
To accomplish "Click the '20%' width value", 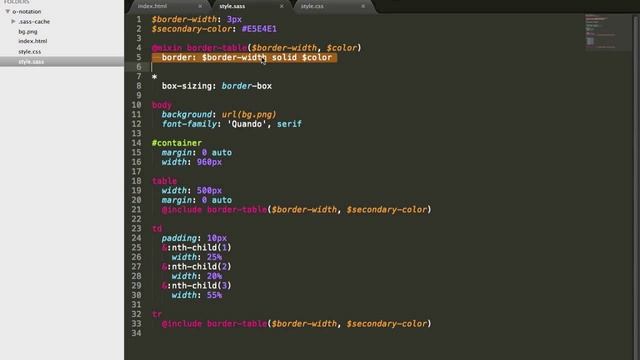I will [214, 276].
